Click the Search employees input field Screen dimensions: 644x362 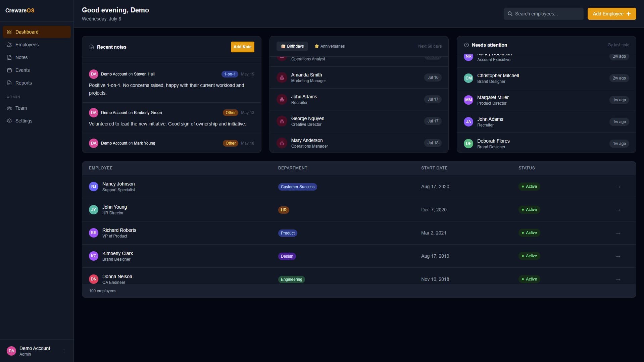543,14
